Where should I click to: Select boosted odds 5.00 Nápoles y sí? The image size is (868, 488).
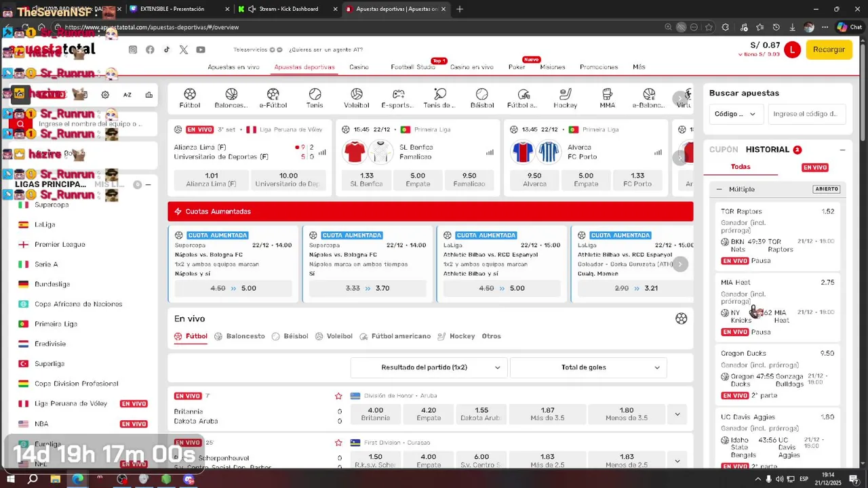click(233, 288)
